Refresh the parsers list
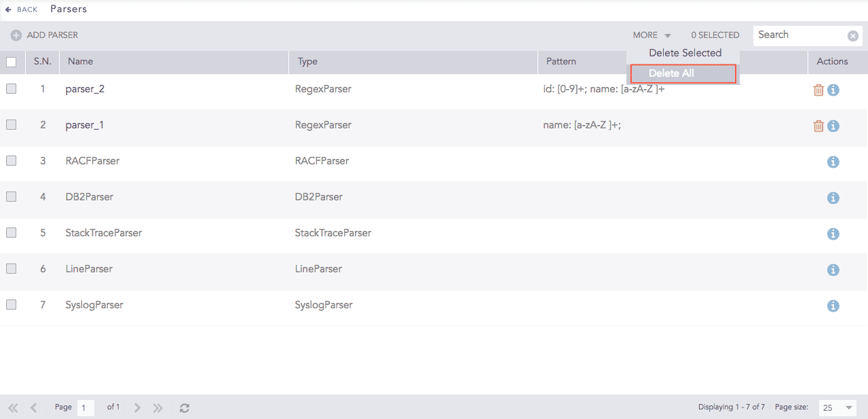The image size is (868, 419). point(184,407)
